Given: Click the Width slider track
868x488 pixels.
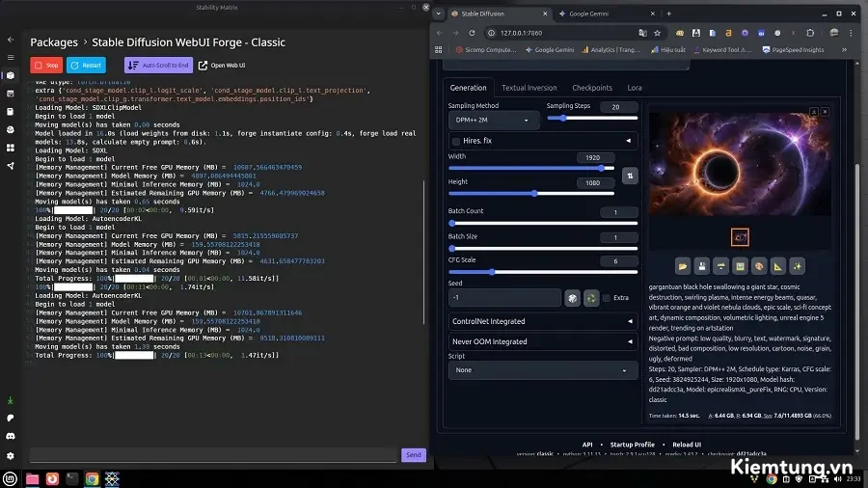Looking at the screenshot, I should click(x=531, y=168).
